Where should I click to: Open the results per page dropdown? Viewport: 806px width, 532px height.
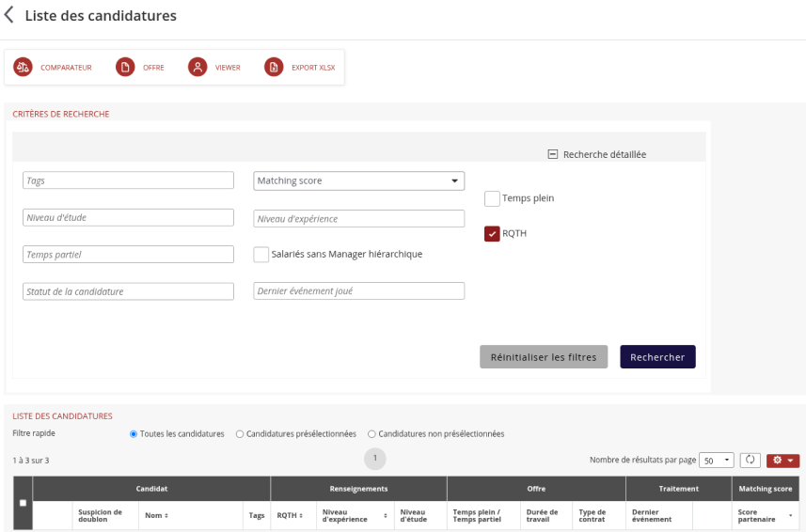(716, 461)
